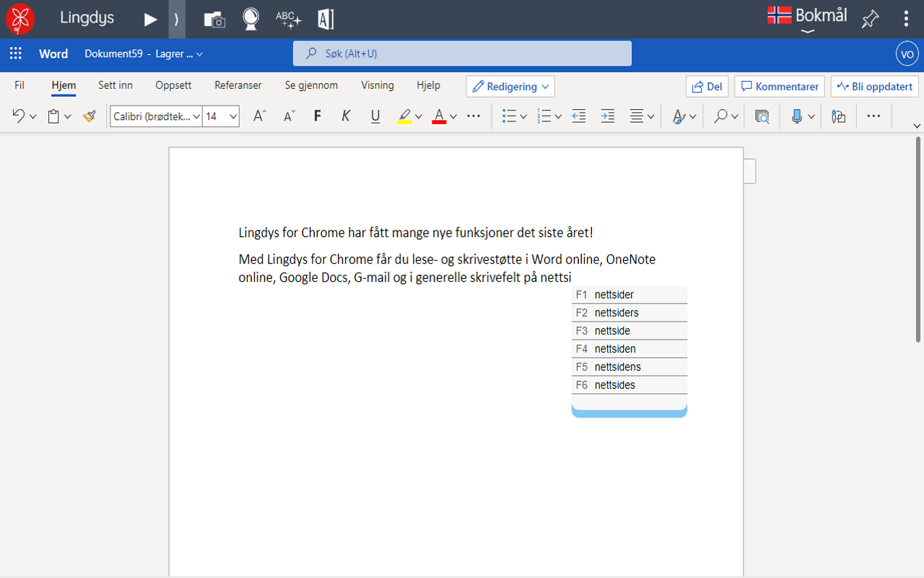Show more font options ellipsis
This screenshot has width=924, height=578.
click(x=474, y=116)
